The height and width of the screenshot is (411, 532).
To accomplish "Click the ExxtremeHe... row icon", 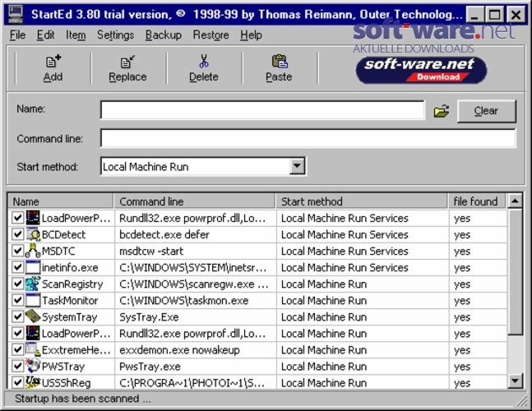I will [x=33, y=349].
